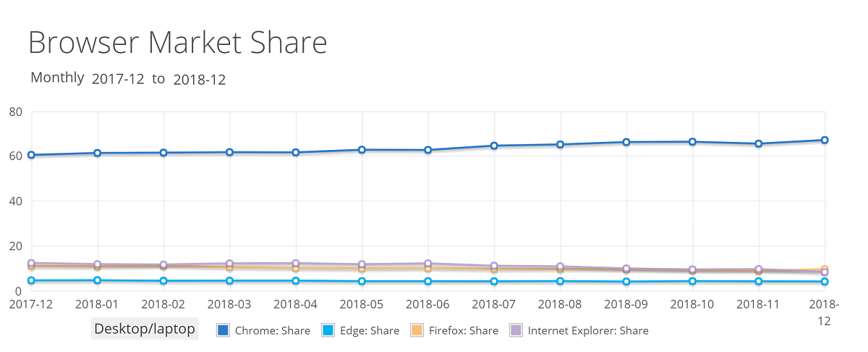Click Chrome data point at 2018-05

coord(362,150)
